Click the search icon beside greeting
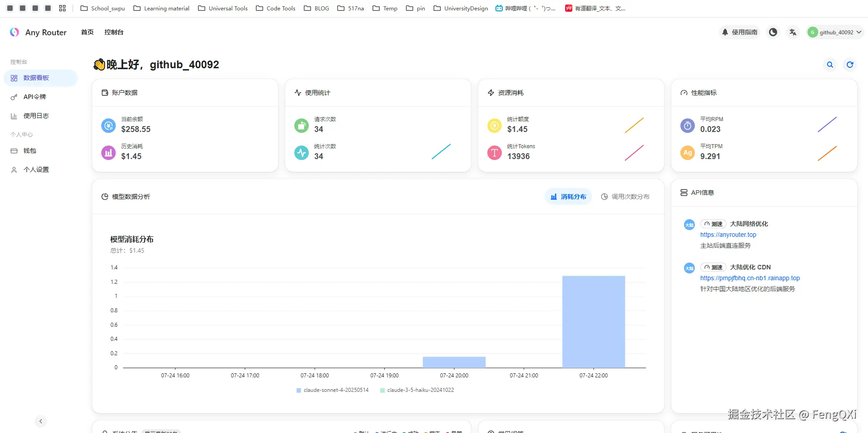Screen dimensions: 868x433 (830, 65)
